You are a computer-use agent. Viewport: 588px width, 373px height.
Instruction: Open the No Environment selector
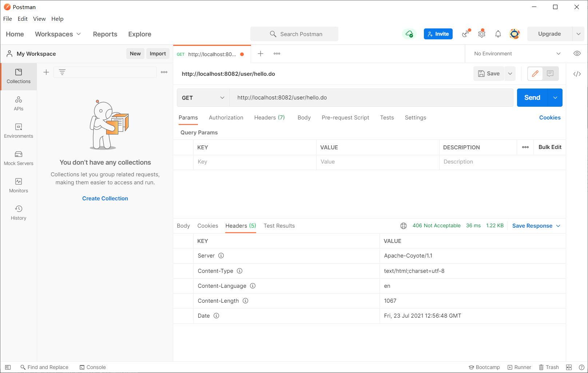tap(517, 54)
